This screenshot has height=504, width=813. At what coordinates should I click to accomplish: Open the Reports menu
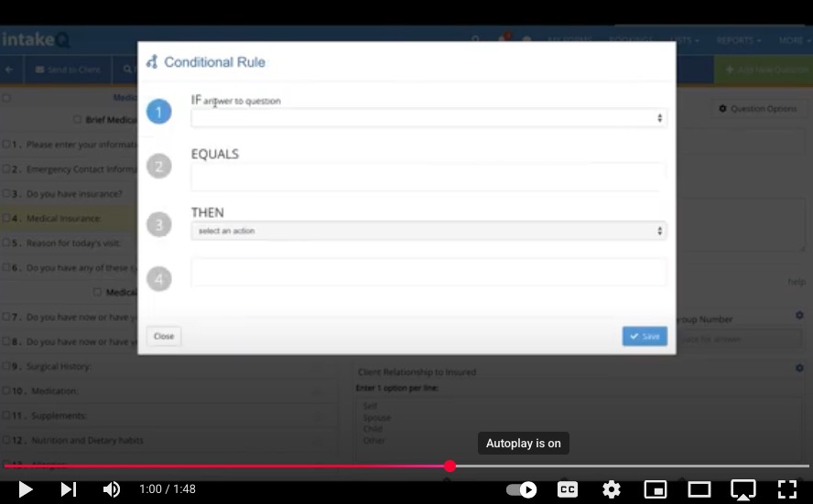click(x=738, y=40)
